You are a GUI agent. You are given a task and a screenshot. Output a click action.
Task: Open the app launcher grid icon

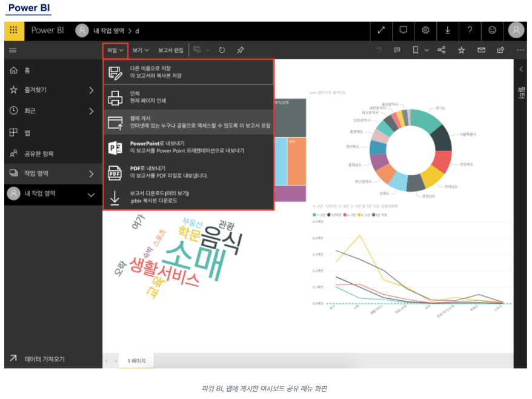click(13, 30)
